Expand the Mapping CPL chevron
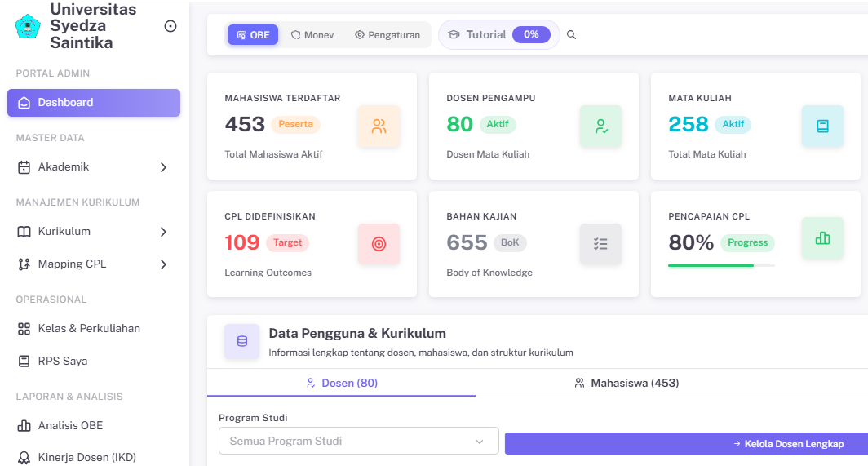This screenshot has width=868, height=466. point(163,264)
